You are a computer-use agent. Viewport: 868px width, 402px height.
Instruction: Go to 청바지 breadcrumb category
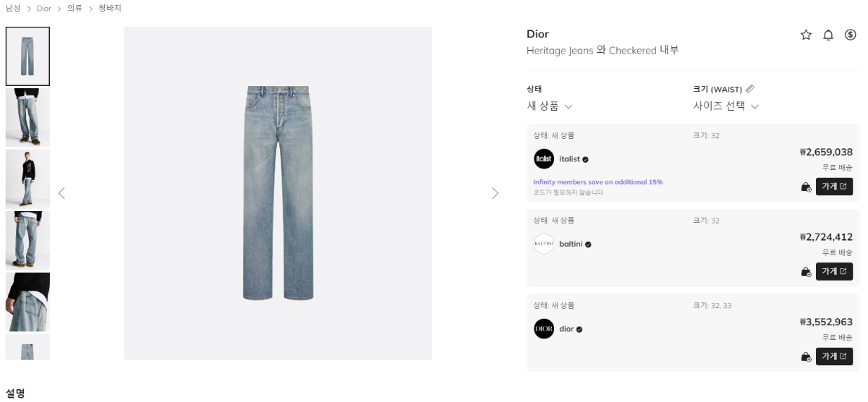110,8
